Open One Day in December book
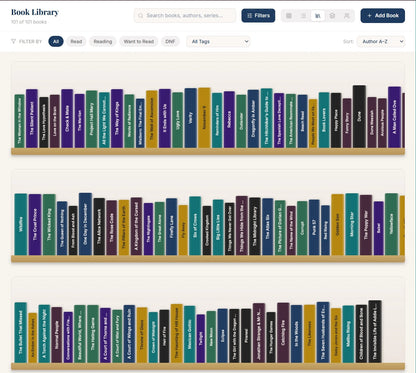Viewport: 416px width, 373px height. pos(85,224)
